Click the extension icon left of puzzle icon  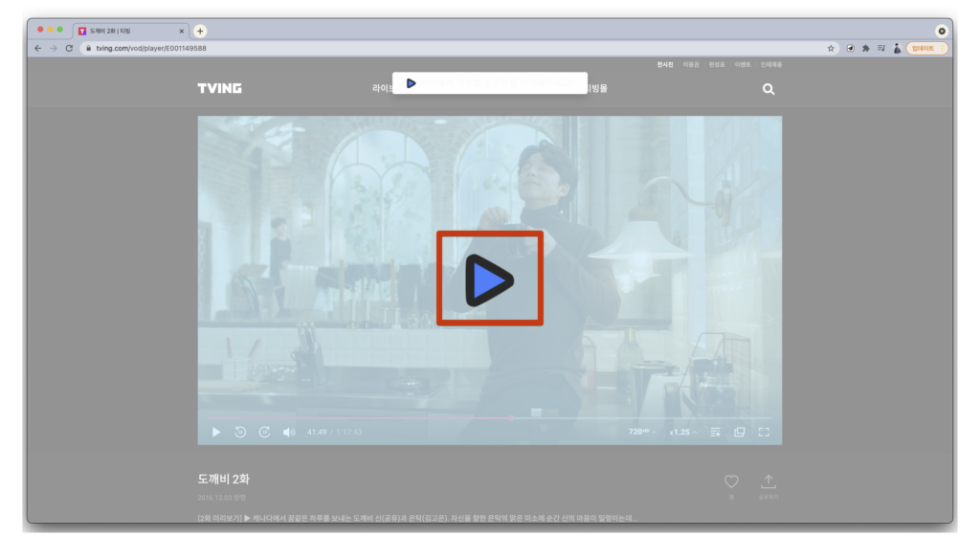(x=850, y=48)
